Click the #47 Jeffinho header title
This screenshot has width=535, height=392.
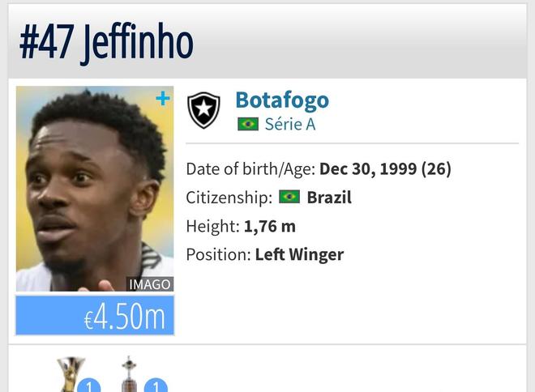click(106, 43)
